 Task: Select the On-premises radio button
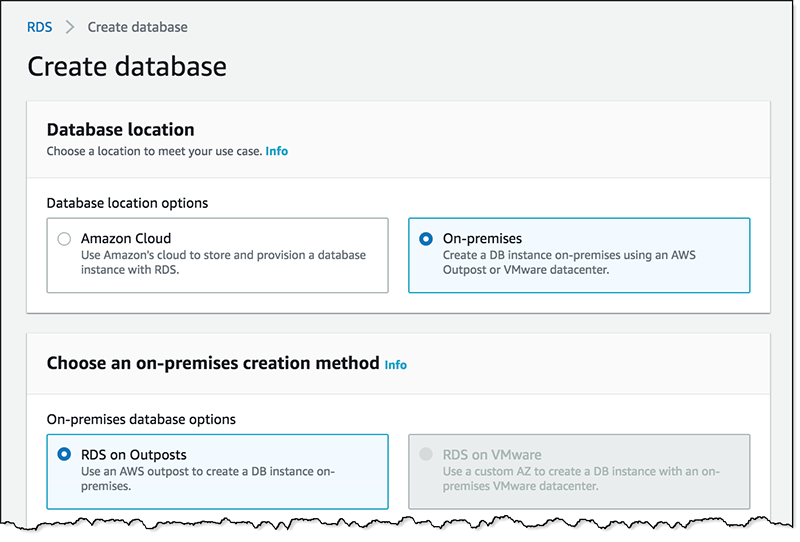tap(426, 239)
